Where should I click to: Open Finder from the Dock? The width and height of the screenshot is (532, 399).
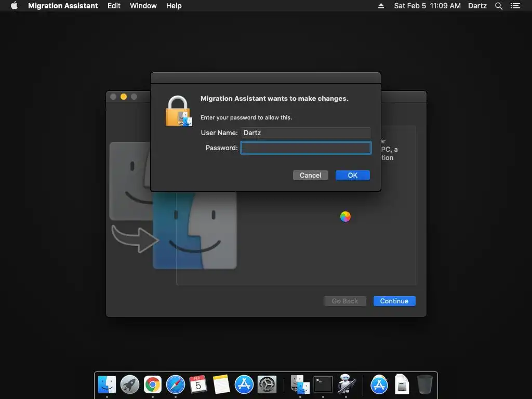tap(107, 384)
